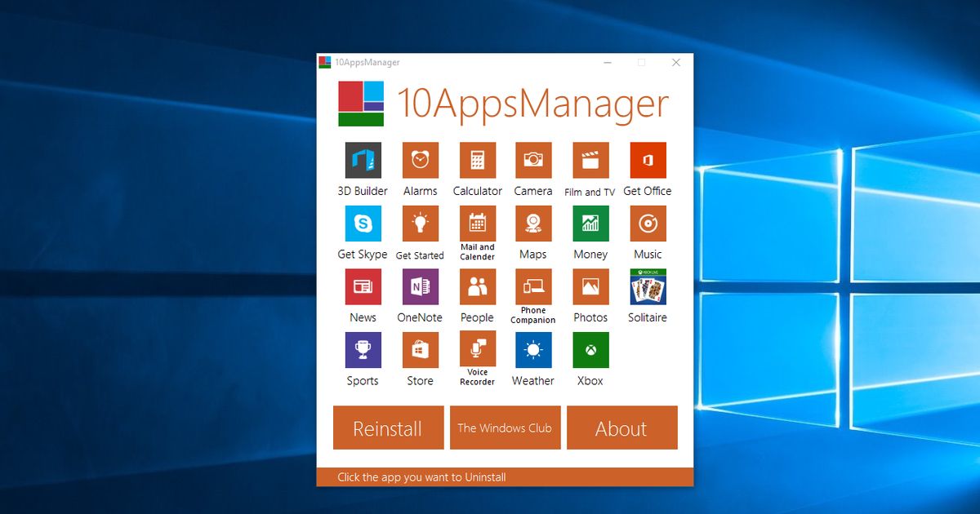980x514 pixels.
Task: Choose the Calculator app tile
Action: (478, 160)
